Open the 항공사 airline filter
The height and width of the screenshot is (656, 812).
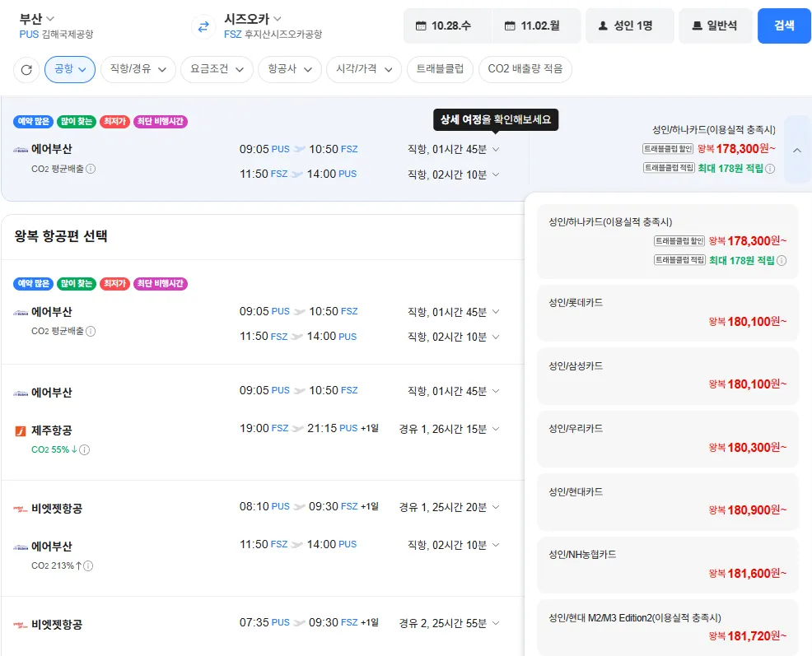(x=290, y=69)
